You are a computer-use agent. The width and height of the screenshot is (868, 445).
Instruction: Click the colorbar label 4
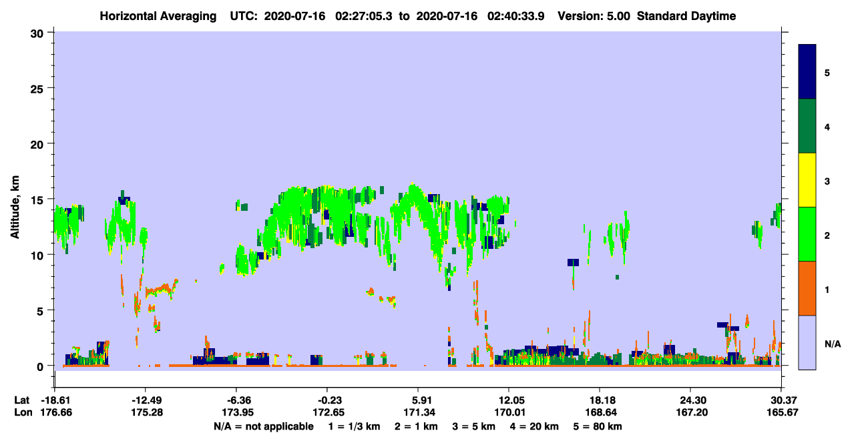[827, 126]
